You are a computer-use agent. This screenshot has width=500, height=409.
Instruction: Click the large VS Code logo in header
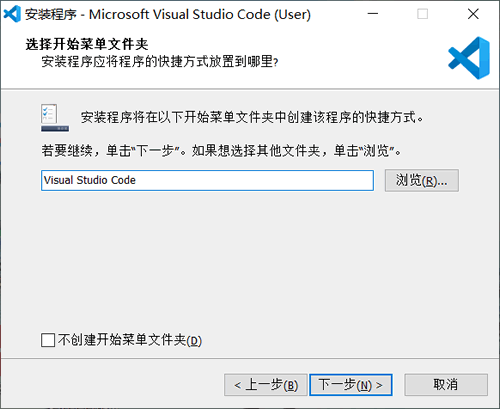(x=469, y=58)
